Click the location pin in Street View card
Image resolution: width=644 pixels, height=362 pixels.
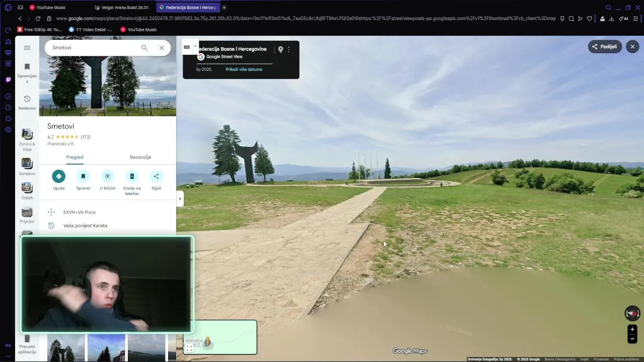281,49
